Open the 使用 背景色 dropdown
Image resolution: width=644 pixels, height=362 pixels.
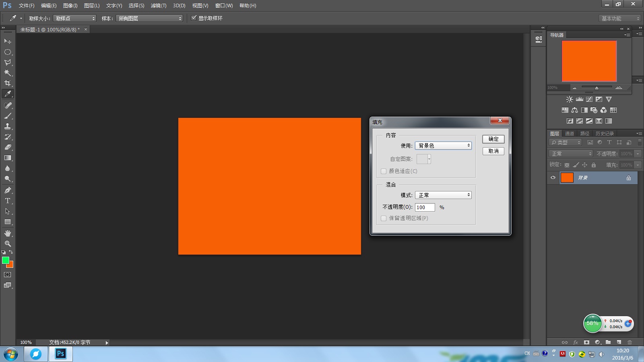444,146
